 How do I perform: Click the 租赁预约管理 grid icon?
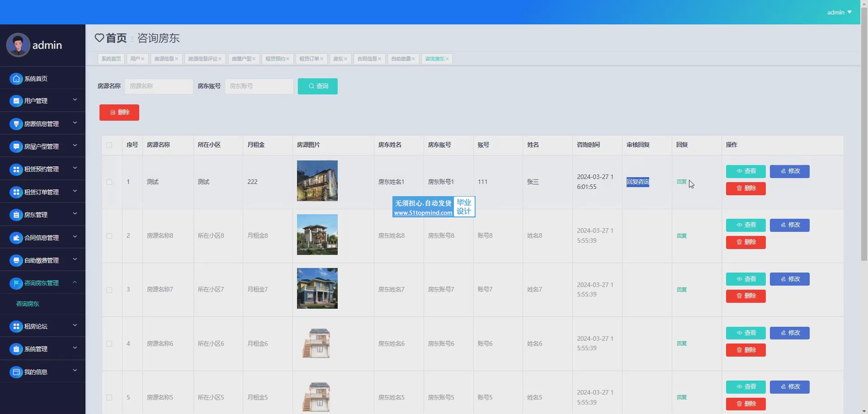(16, 169)
